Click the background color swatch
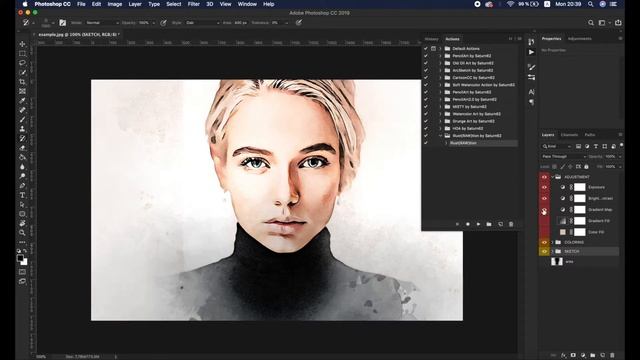The image size is (640, 360). tap(24, 262)
